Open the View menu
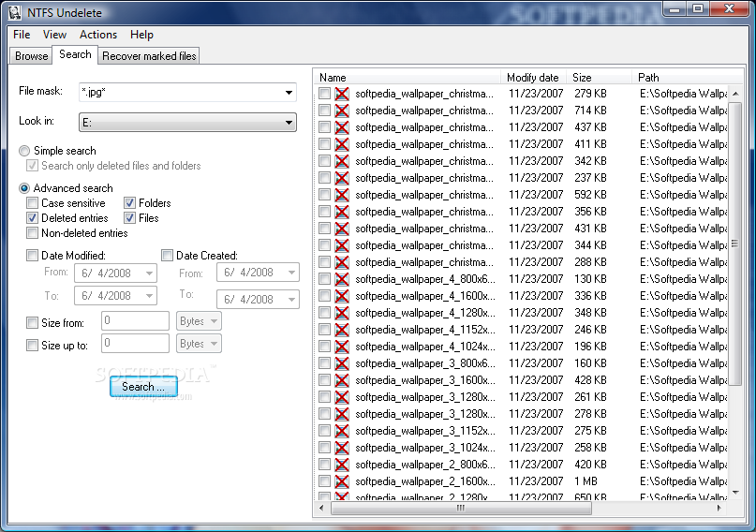 pos(54,35)
